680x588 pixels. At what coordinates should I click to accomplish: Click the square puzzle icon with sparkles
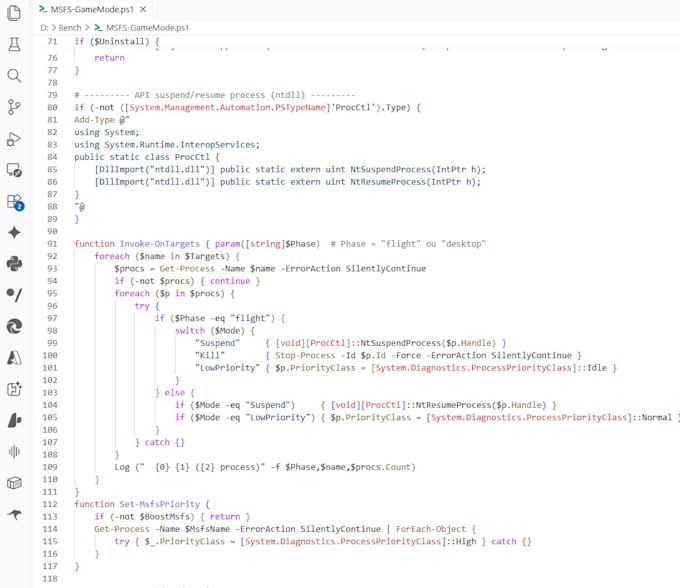tap(14, 389)
